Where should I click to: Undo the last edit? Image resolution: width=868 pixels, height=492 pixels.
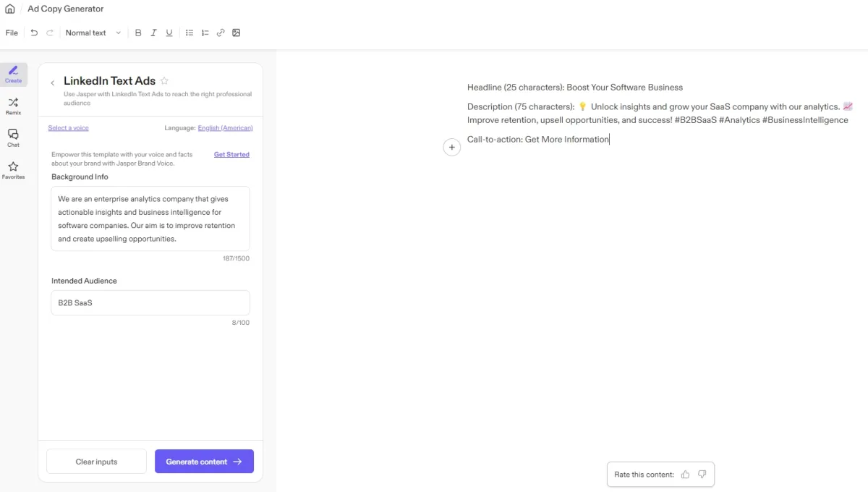tap(34, 33)
